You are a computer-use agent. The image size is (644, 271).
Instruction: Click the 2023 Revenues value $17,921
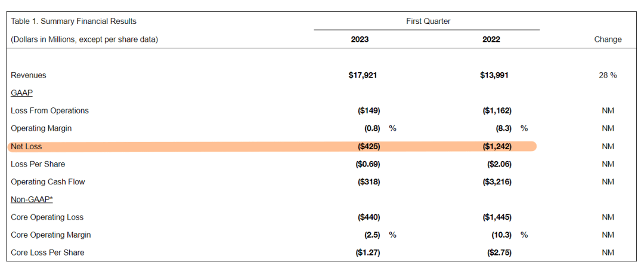(363, 75)
